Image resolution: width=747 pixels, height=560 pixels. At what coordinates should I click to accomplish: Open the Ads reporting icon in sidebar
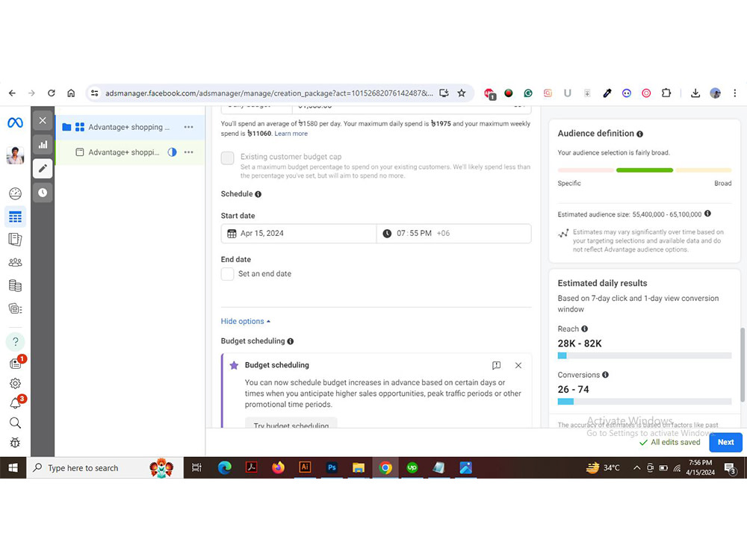pos(15,240)
